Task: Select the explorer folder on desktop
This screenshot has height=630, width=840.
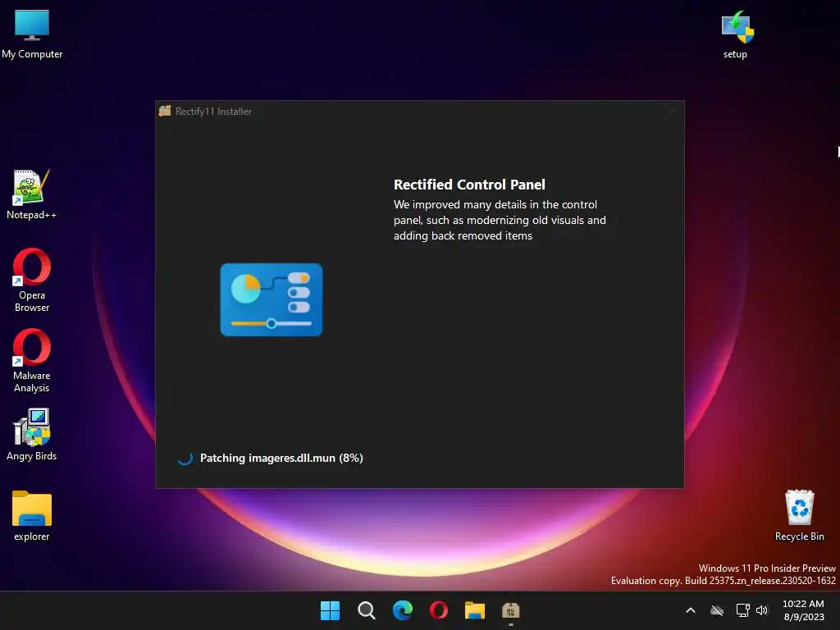Action: tap(32, 515)
